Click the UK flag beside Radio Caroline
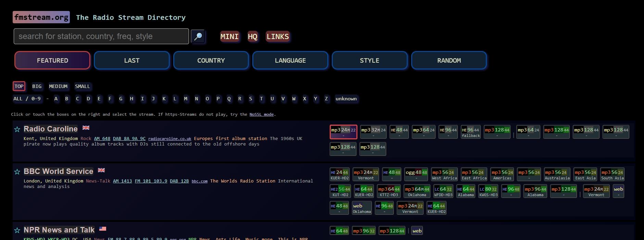 click(x=86, y=128)
